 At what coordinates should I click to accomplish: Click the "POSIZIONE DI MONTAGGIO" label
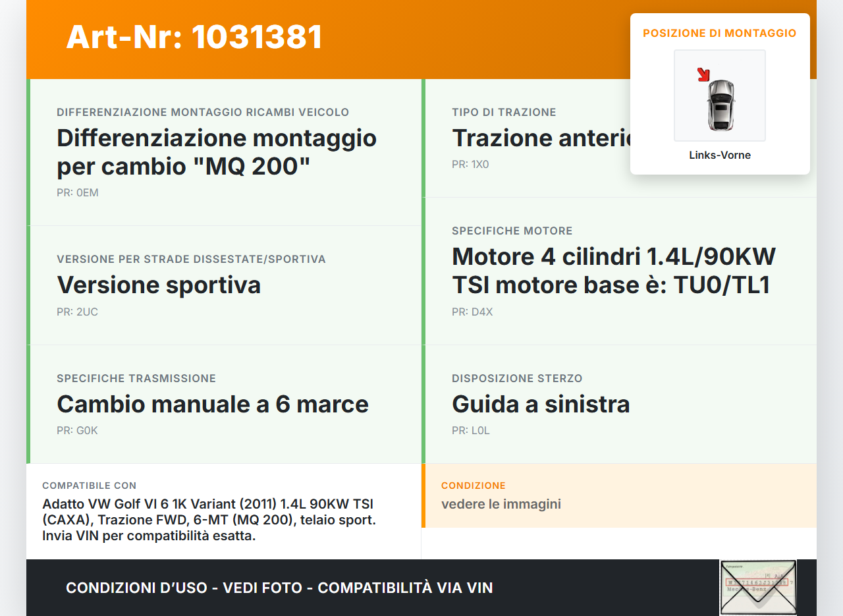coord(720,33)
